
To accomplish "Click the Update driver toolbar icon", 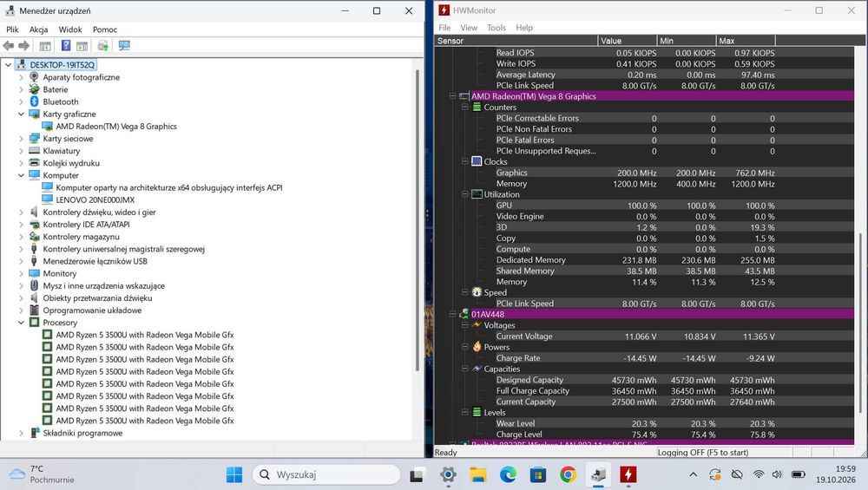I will 102,46.
